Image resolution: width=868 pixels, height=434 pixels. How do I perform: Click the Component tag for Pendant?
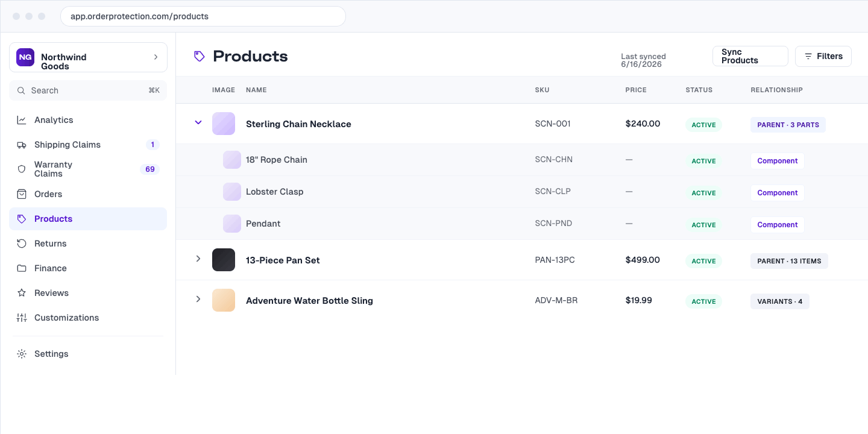click(777, 225)
